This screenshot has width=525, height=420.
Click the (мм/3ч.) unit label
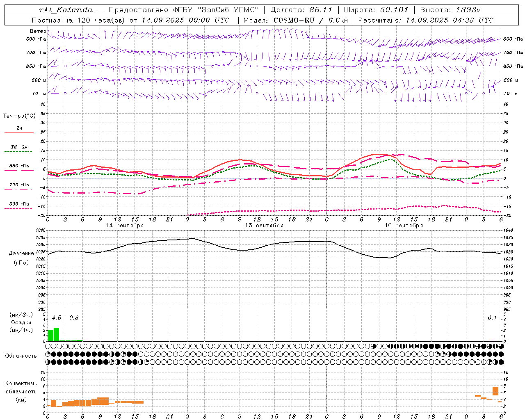coord(21,315)
